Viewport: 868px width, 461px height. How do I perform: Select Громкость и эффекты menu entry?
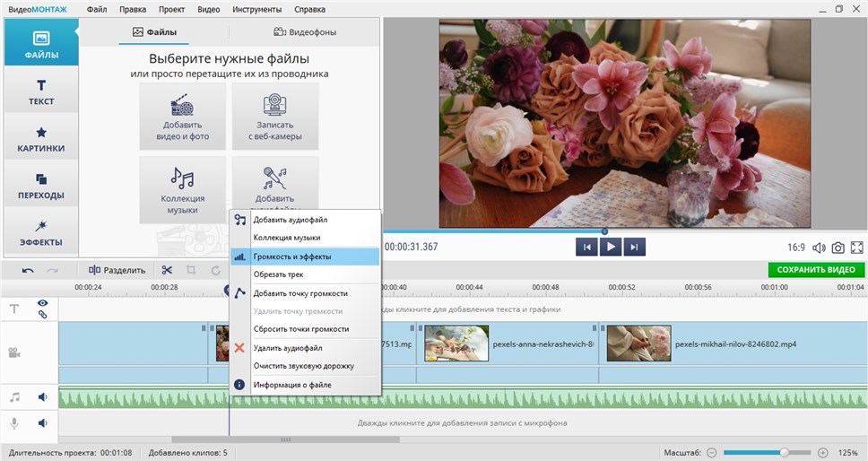coord(305,257)
